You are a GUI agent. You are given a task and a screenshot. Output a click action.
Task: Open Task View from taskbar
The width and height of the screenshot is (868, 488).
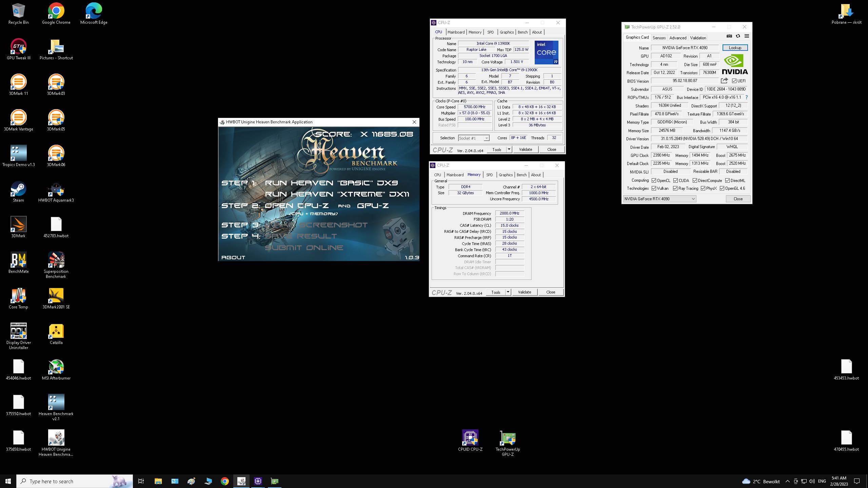141,481
